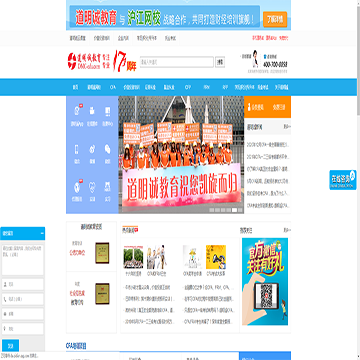Viewport: 360px width, 360px height.
Task: Select the 400-700 hotline phone number
Action: click(x=275, y=64)
